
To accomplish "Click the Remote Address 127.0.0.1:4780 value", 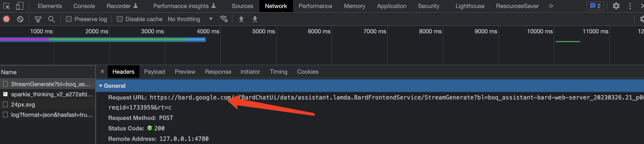I will coord(184,139).
